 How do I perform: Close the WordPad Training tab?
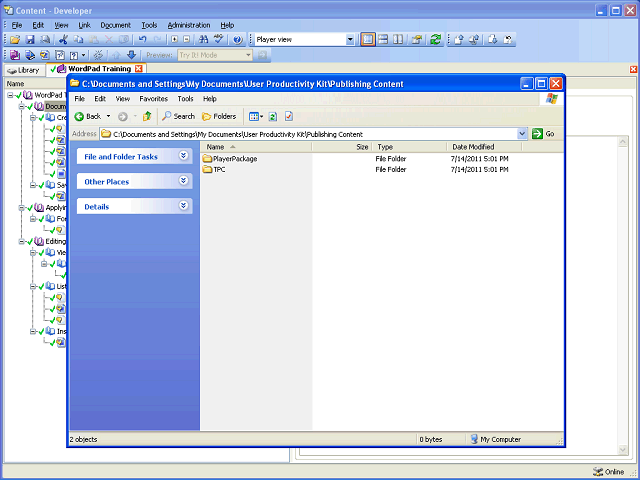click(x=139, y=69)
